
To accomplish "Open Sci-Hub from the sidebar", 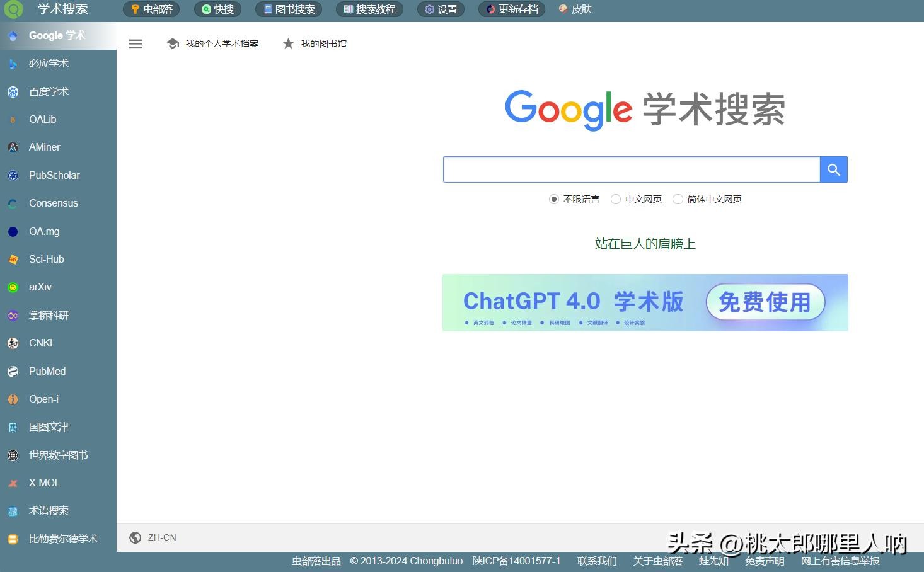I will [46, 259].
